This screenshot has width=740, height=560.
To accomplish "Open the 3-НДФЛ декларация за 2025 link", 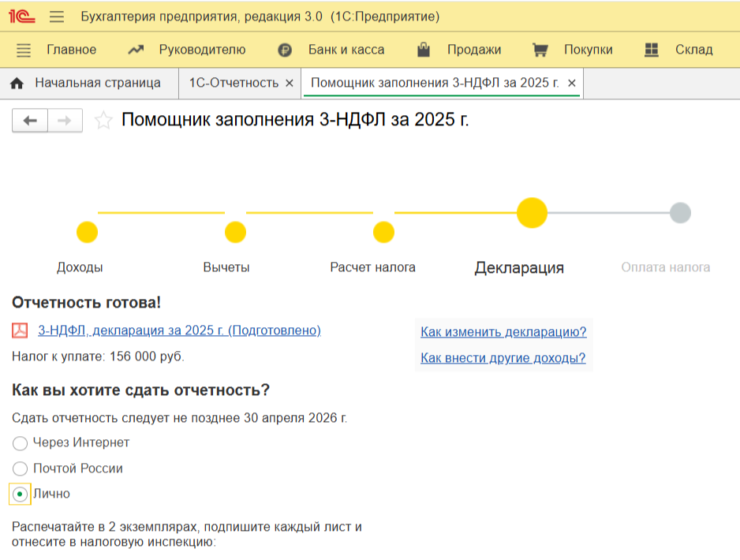I will pos(179,330).
